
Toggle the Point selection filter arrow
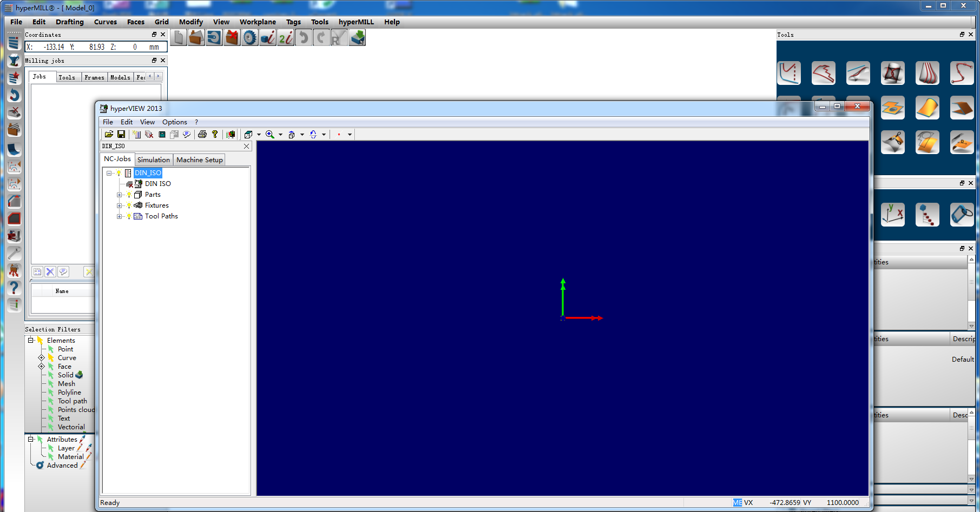point(51,349)
